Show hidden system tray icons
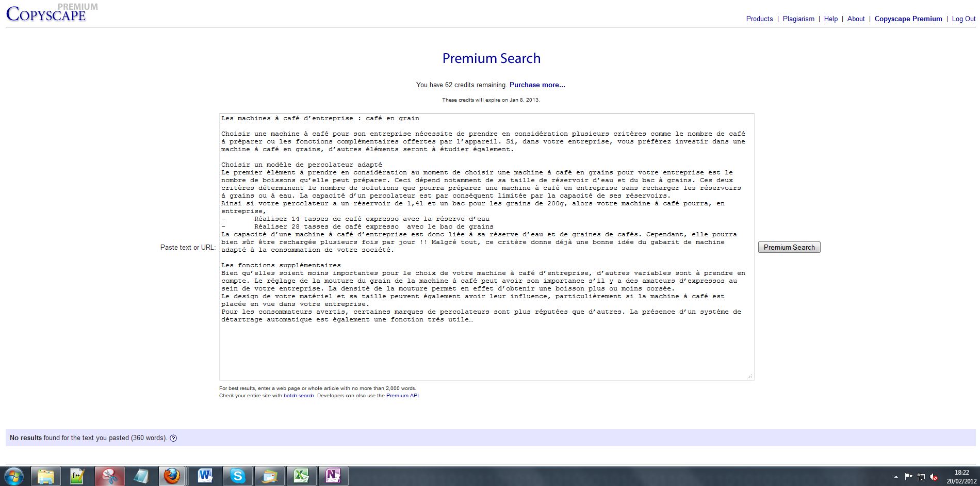 coord(896,477)
